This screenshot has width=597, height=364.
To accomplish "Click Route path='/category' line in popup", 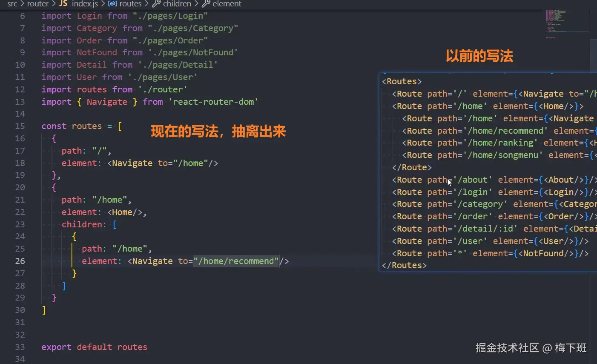I will click(x=494, y=204).
